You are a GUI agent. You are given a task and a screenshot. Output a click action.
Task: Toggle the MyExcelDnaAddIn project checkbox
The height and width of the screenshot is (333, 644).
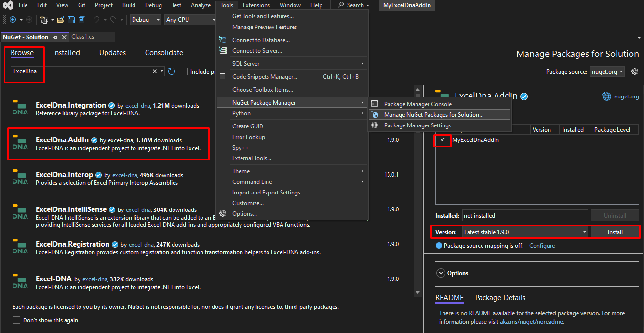pyautogui.click(x=443, y=140)
